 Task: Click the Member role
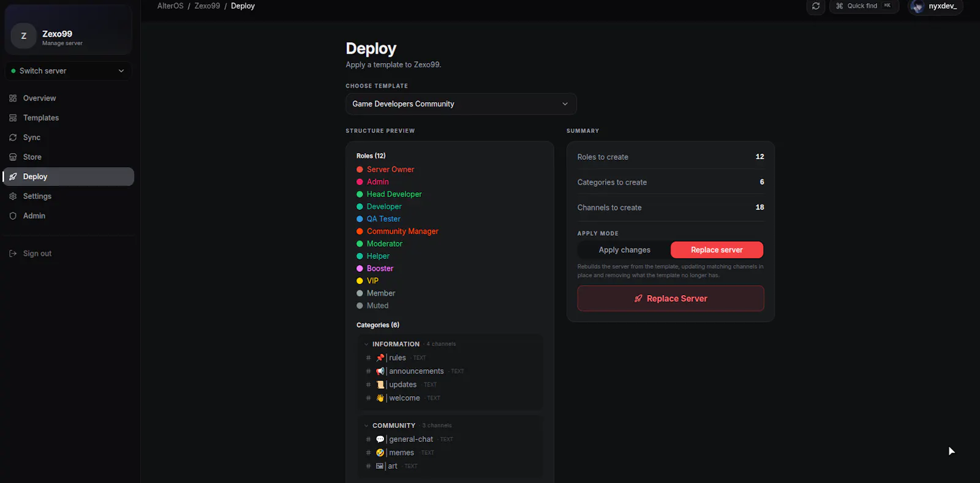[381, 293]
